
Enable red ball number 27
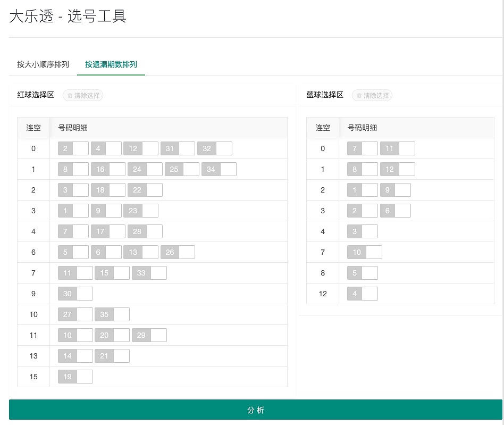[75, 314]
